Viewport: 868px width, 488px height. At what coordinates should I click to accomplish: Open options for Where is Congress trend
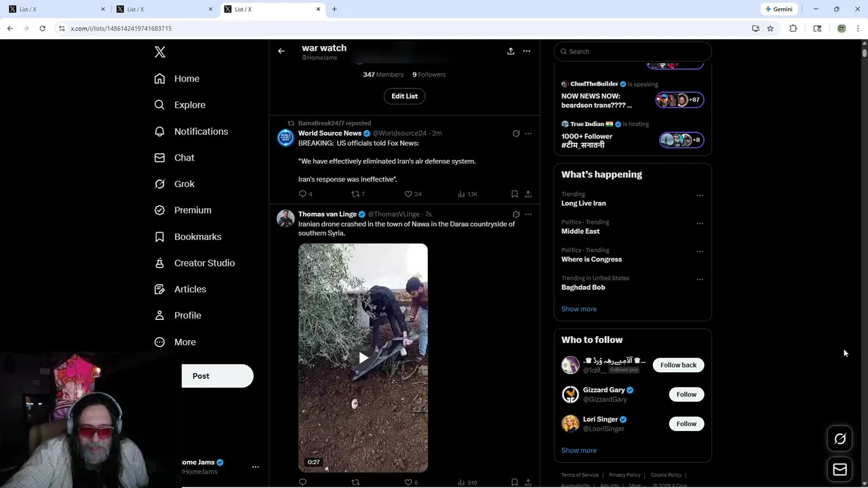point(700,251)
